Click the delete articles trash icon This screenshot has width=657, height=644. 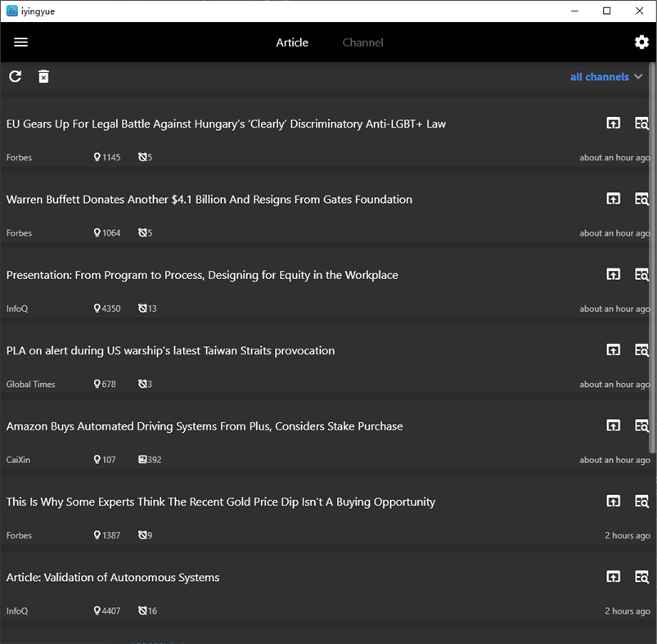(x=43, y=76)
